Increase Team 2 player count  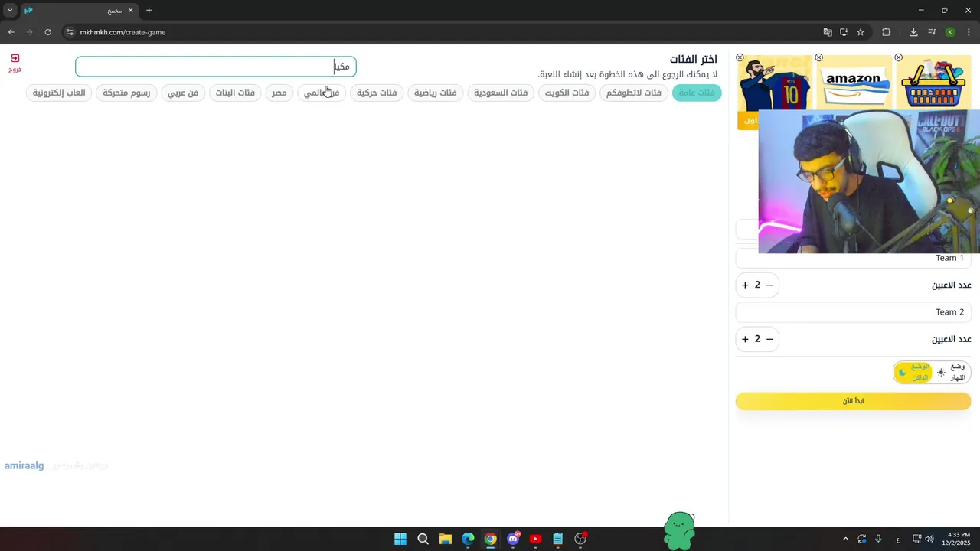(745, 339)
